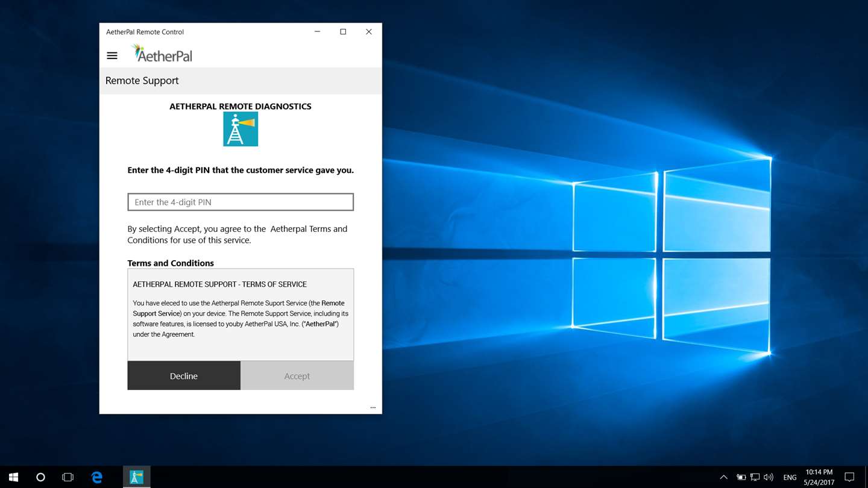Open the more options ellipsis
Viewport: 868px width, 488px height.
[373, 407]
